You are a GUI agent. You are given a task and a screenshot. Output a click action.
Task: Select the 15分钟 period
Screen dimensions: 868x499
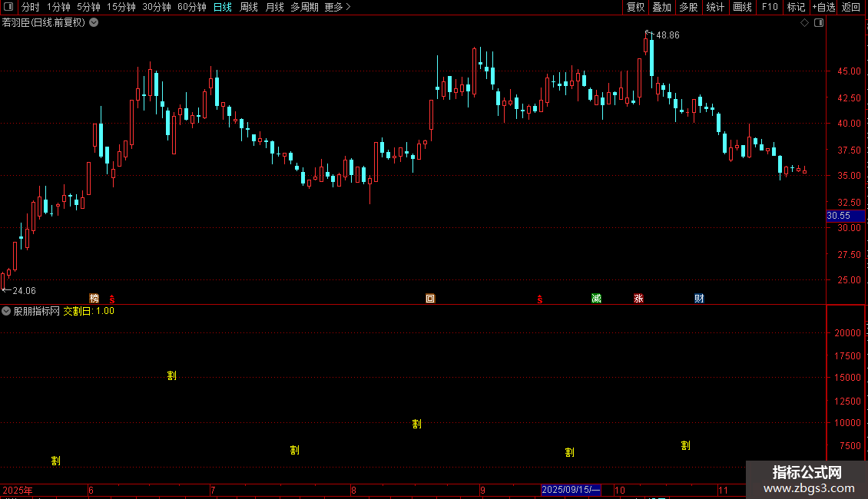pyautogui.click(x=121, y=7)
